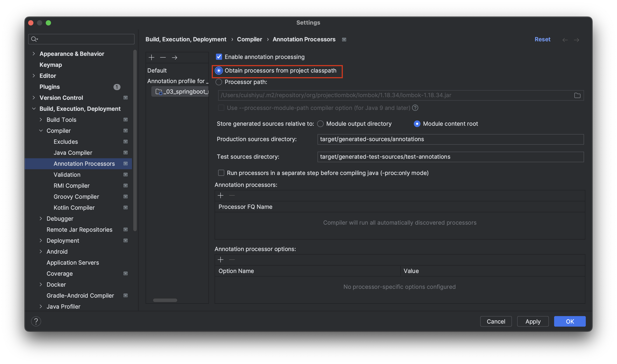
Task: Add a new annotation profile with plus icon
Action: [151, 57]
